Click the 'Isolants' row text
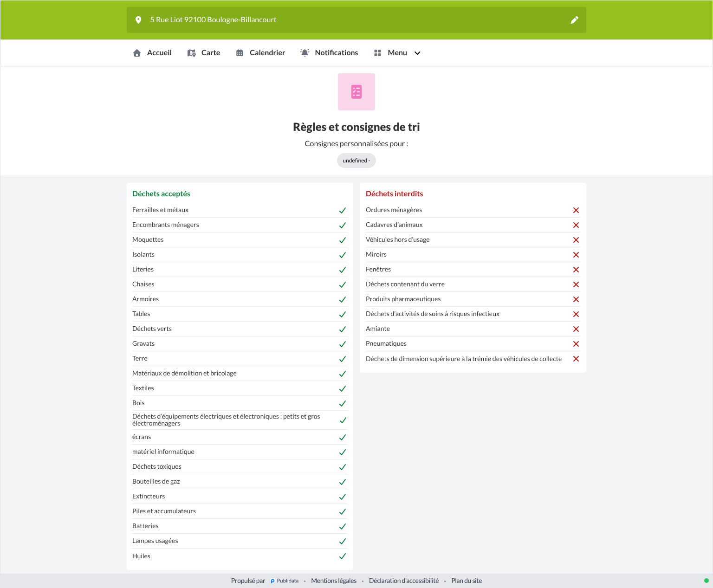Screen dimensions: 713x588 (x=143, y=254)
